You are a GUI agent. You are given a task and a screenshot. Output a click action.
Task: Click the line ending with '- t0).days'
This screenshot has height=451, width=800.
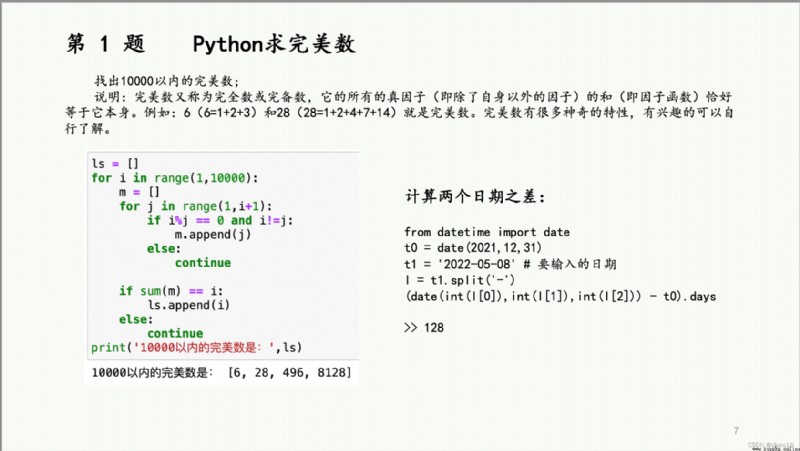pos(561,296)
